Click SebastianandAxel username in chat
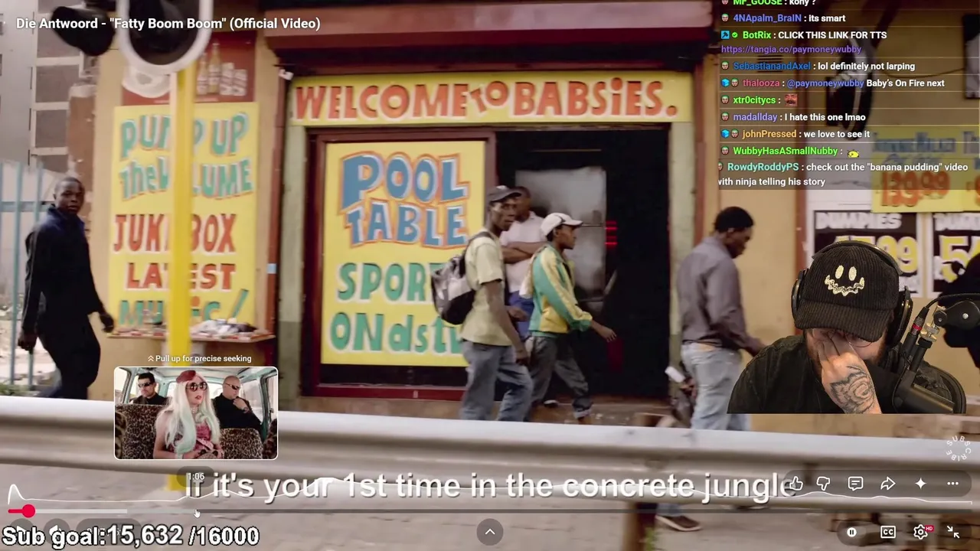Image resolution: width=980 pixels, height=551 pixels. (771, 67)
